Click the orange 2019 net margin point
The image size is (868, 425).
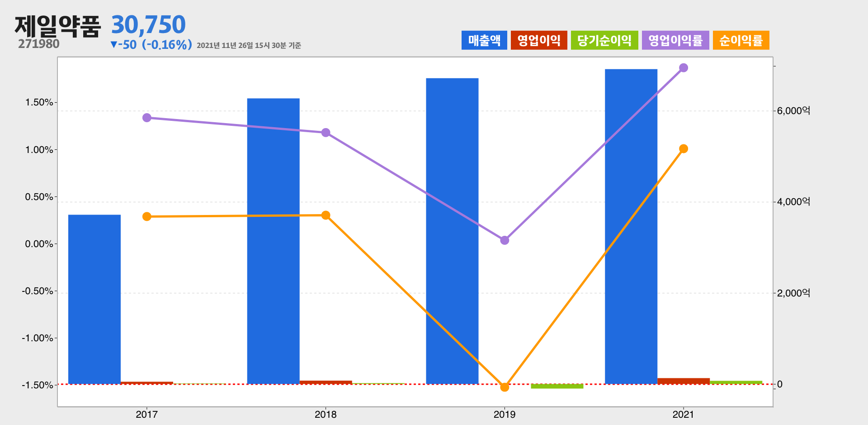click(505, 387)
